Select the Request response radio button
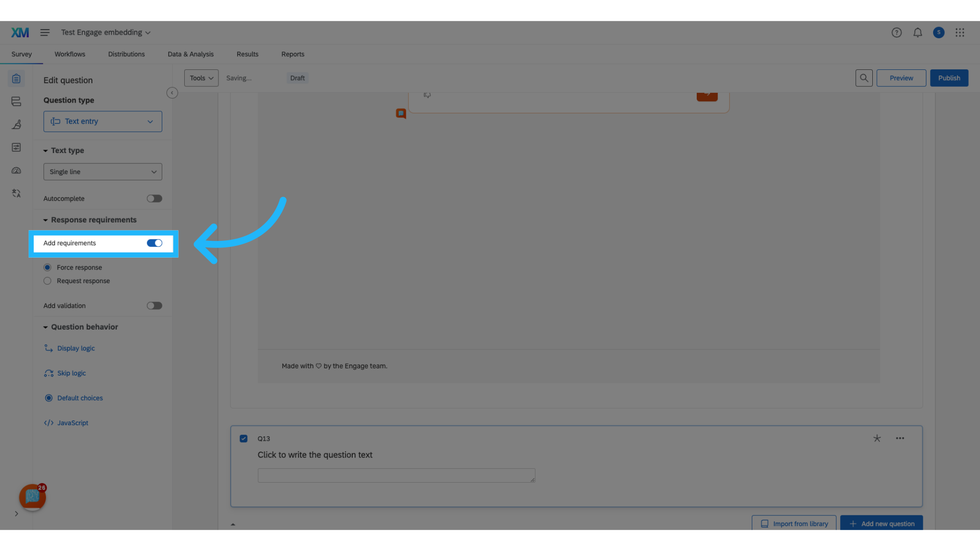 [x=47, y=281]
